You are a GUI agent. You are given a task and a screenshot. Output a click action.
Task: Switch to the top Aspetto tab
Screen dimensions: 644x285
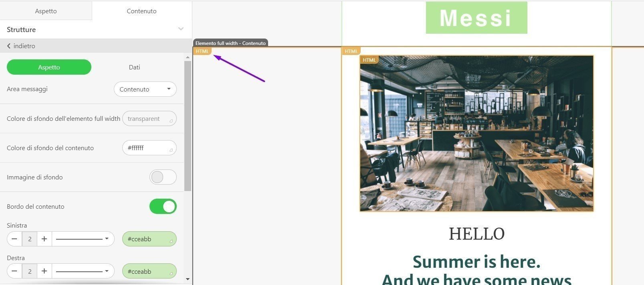(x=46, y=11)
